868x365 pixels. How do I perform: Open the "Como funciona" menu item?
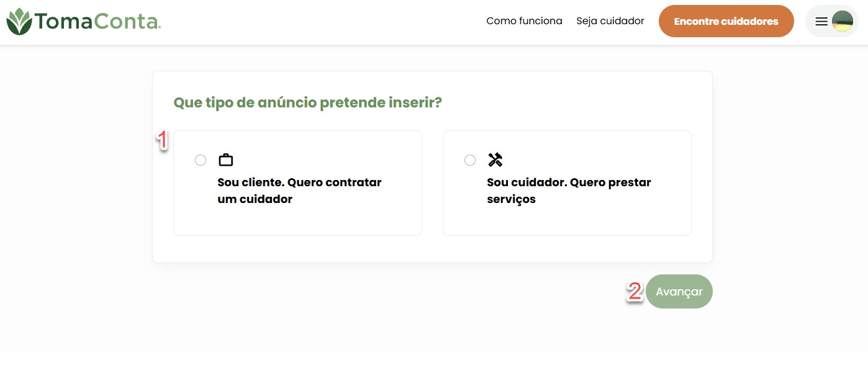click(524, 21)
